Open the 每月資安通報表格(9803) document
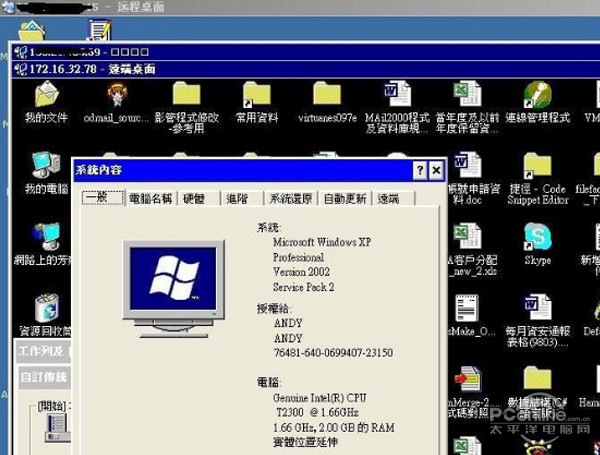 [537, 309]
